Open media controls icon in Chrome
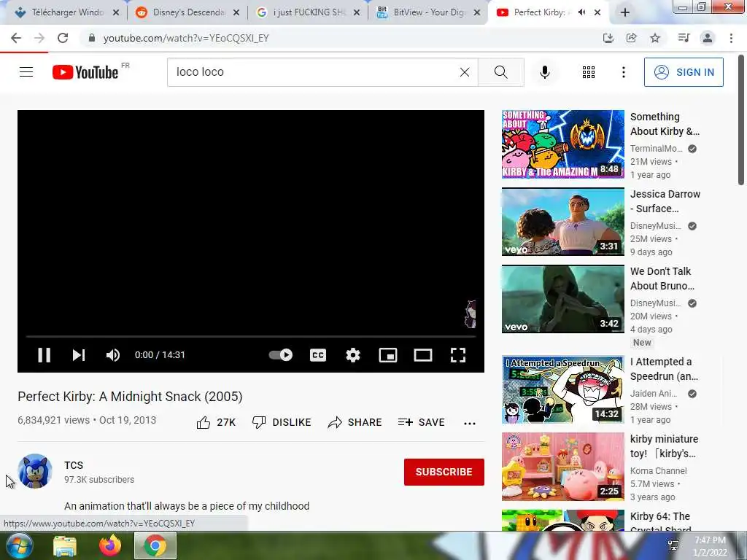The height and width of the screenshot is (560, 747). point(684,38)
